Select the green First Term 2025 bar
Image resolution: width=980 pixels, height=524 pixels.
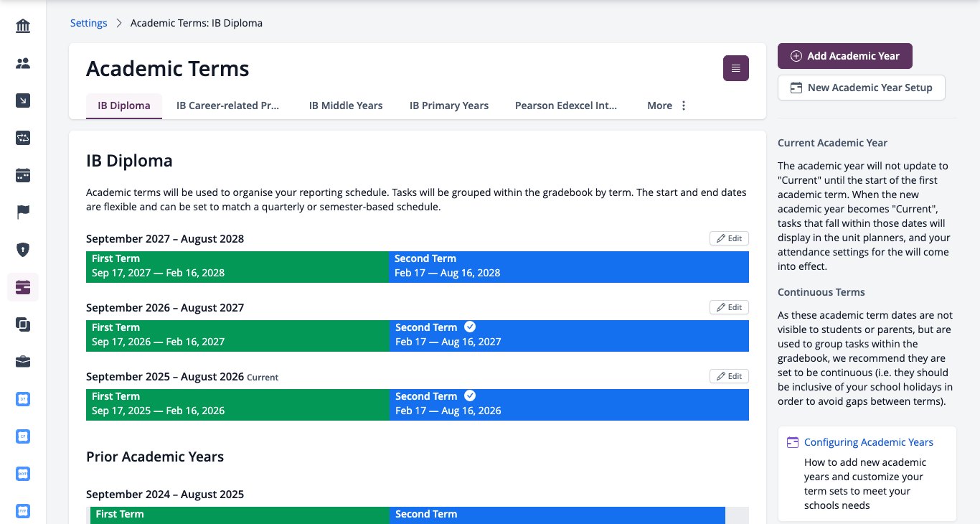coord(237,405)
